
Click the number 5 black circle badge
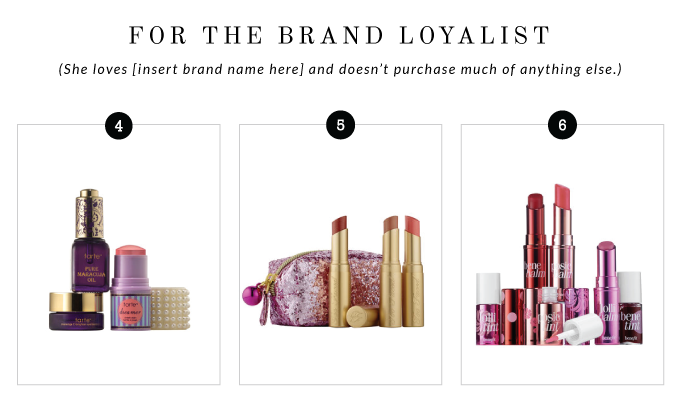pyautogui.click(x=340, y=125)
